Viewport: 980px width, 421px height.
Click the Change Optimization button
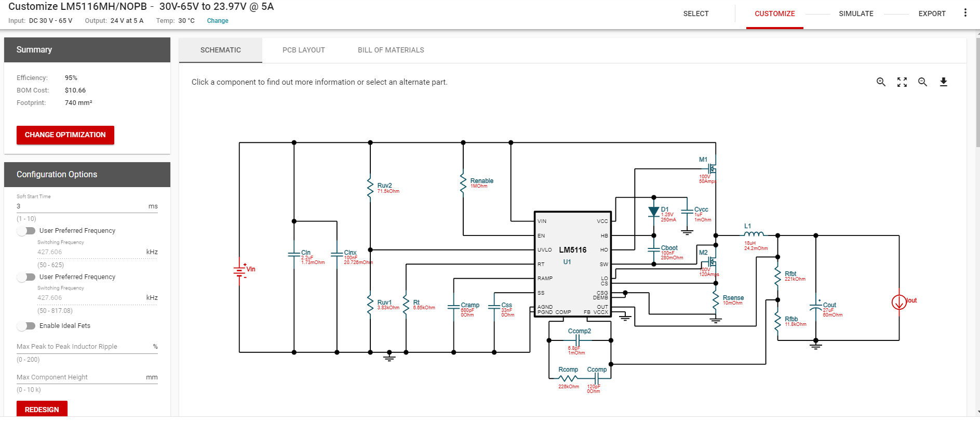65,135
